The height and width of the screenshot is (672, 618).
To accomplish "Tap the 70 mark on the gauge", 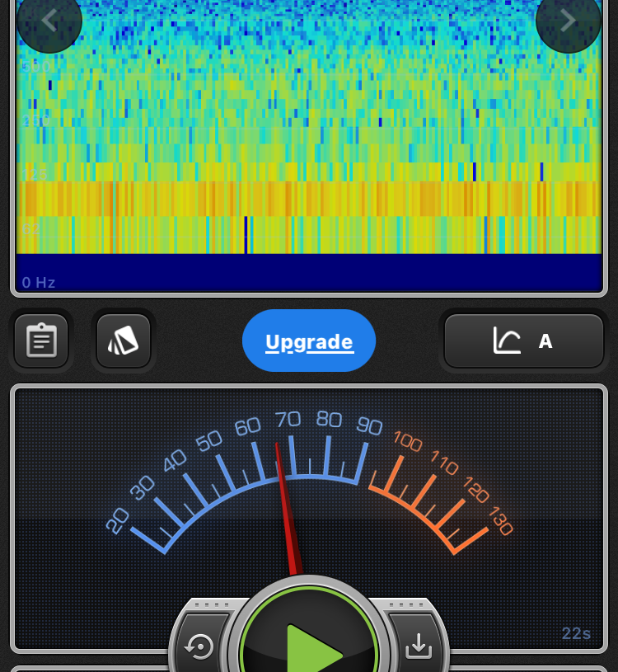I will click(288, 420).
